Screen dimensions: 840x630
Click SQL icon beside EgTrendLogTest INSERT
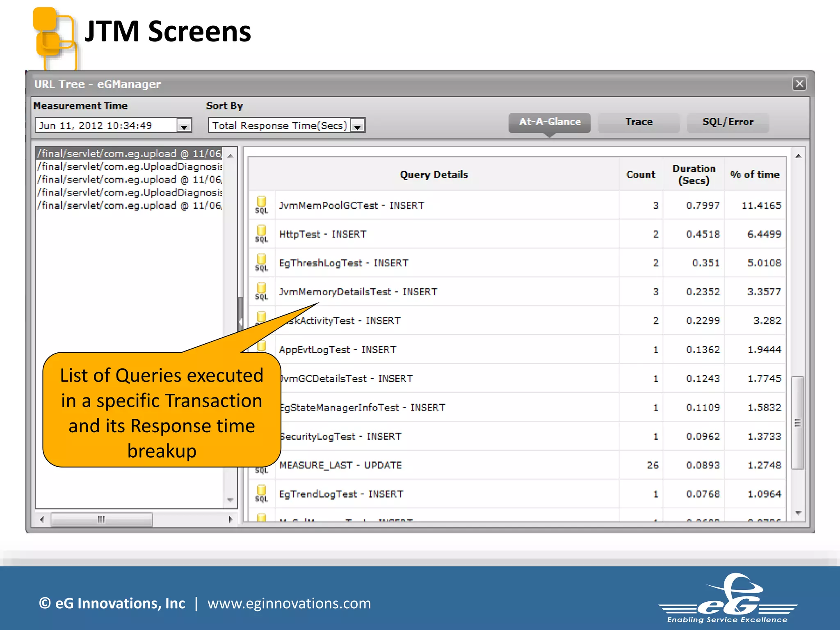click(x=261, y=493)
